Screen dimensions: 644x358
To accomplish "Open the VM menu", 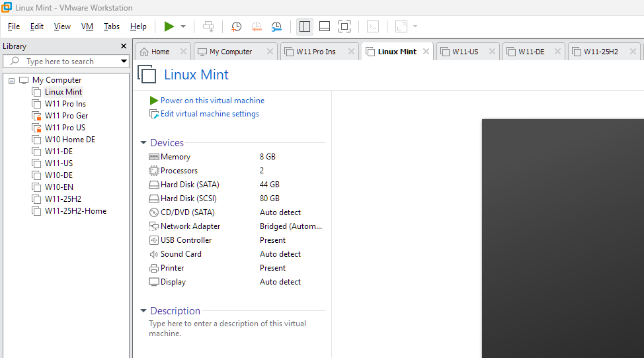I will pos(87,26).
